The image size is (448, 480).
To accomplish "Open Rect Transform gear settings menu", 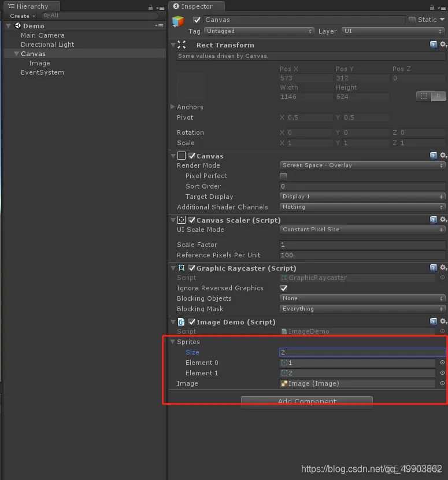I will [443, 45].
